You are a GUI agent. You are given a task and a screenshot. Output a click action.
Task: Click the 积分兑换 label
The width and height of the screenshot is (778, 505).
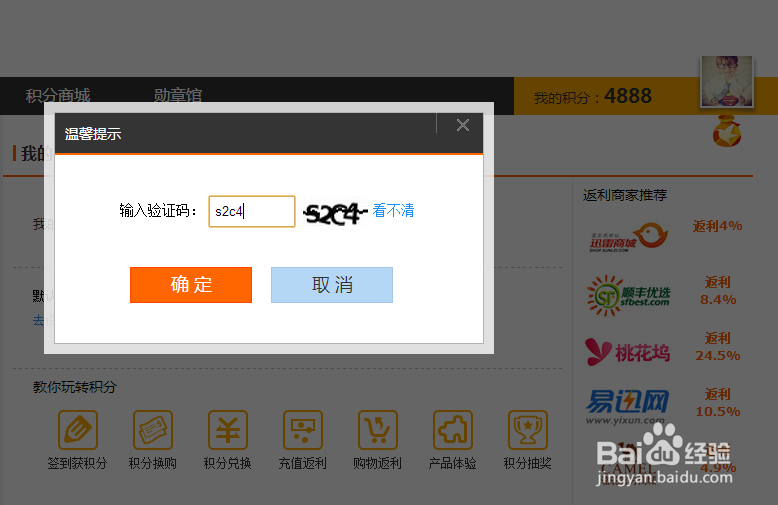(x=228, y=463)
